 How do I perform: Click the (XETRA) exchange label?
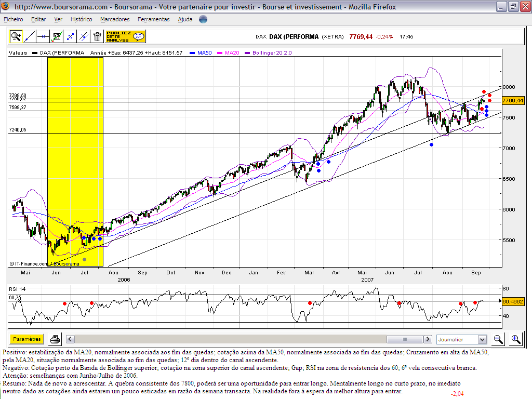point(333,37)
